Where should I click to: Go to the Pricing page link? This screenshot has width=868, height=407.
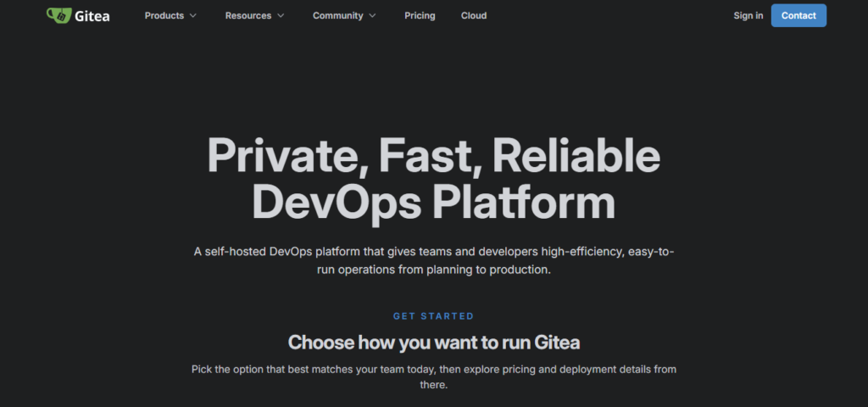[420, 15]
